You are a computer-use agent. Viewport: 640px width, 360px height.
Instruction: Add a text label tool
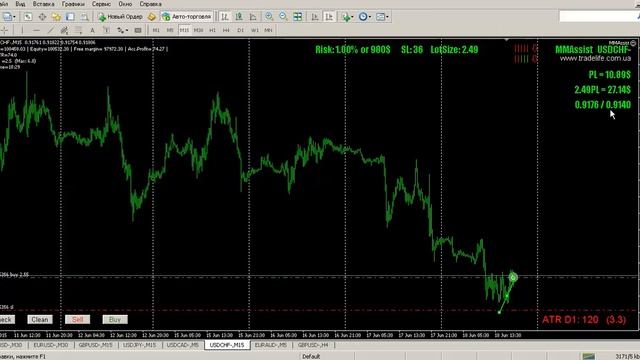pos(107,30)
